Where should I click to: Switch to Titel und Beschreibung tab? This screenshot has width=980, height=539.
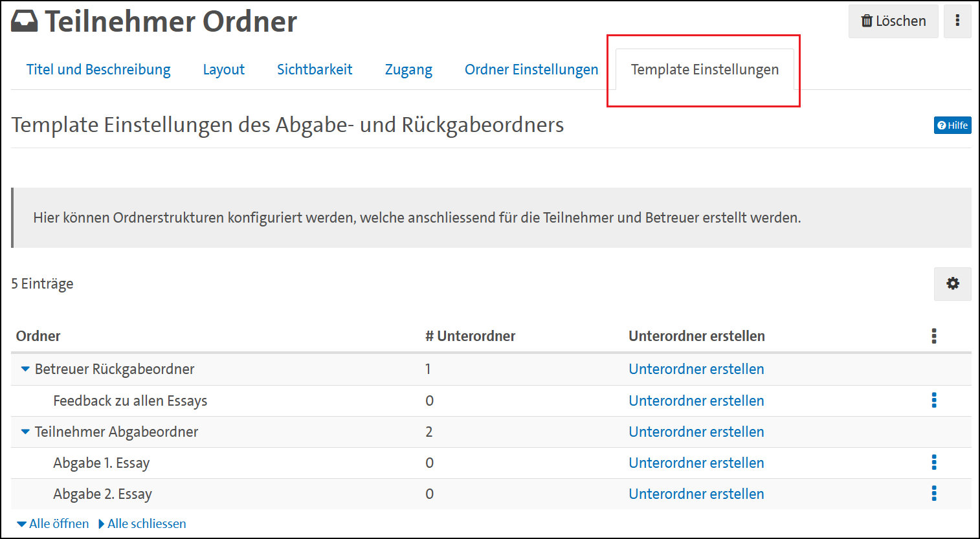pos(98,70)
